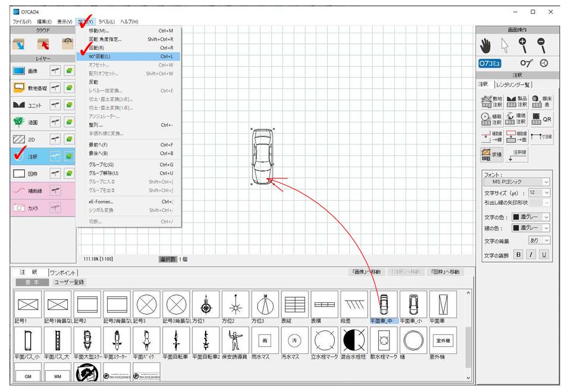Click 「画像」へ移動 button
The height and width of the screenshot is (392, 575).
[366, 272]
